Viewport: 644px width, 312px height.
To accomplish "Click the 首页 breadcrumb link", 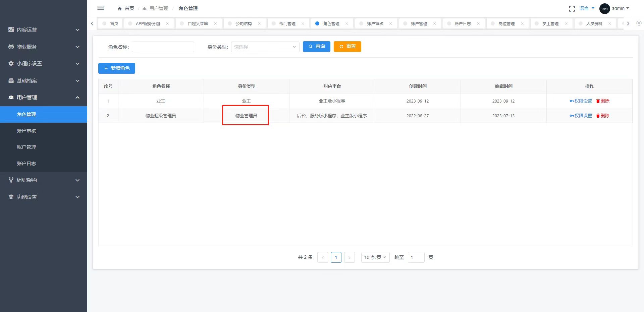I will pyautogui.click(x=129, y=9).
